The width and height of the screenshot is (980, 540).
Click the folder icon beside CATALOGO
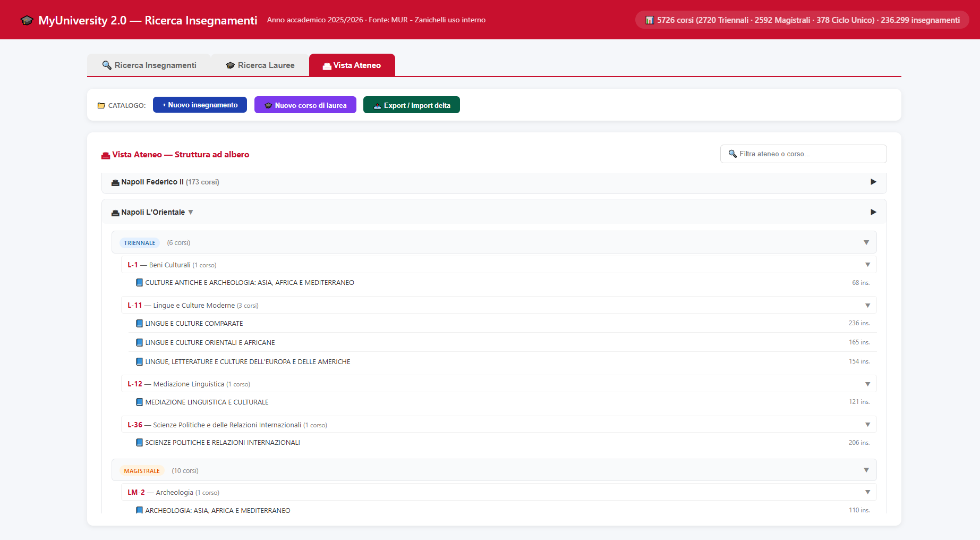pos(101,105)
